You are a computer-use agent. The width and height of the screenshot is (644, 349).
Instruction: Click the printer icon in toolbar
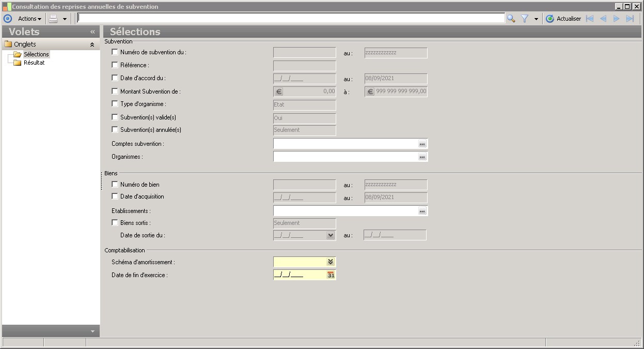tap(53, 19)
